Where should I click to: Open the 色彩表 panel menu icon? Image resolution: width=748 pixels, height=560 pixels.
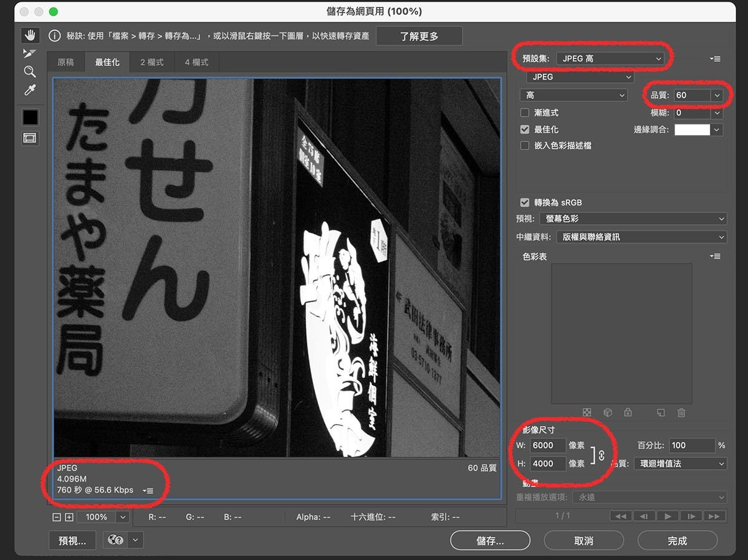point(715,256)
